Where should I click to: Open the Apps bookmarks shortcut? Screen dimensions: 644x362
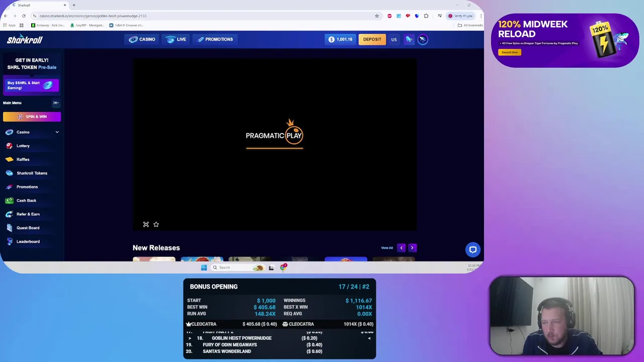click(9, 25)
